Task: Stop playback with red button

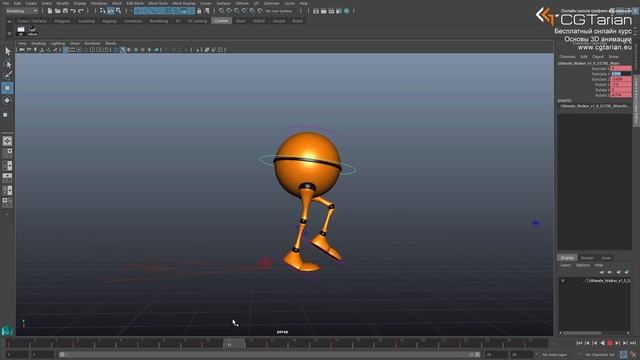Action: tap(610, 343)
